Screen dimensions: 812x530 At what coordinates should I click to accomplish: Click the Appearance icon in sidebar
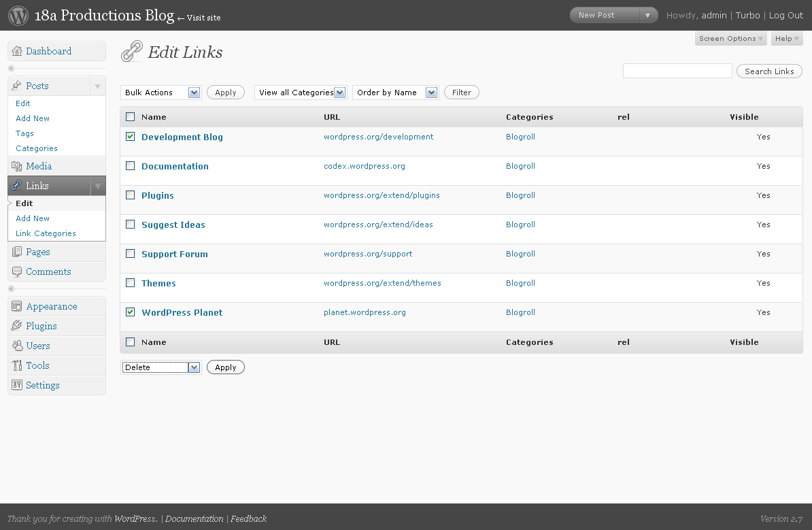pyautogui.click(x=17, y=306)
